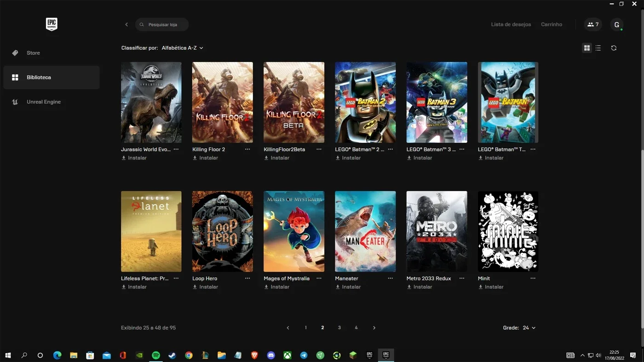Open the Maneater cover thumbnail
The image size is (644, 362).
365,232
